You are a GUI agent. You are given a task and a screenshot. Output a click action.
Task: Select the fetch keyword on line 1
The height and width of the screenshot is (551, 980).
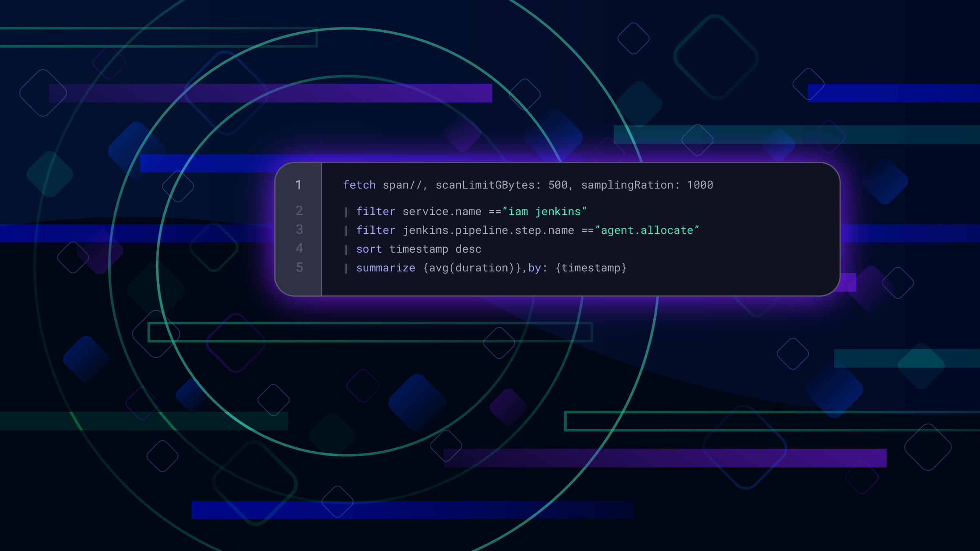coord(359,184)
